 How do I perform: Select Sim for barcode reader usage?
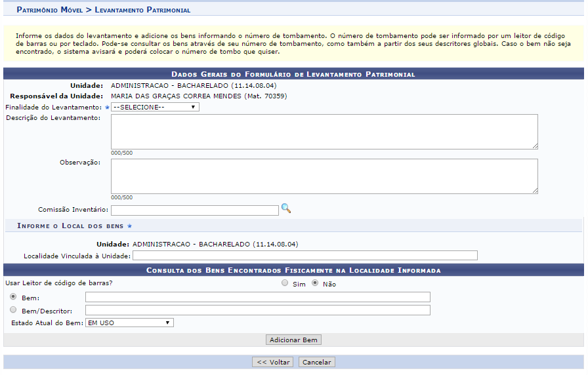284,283
